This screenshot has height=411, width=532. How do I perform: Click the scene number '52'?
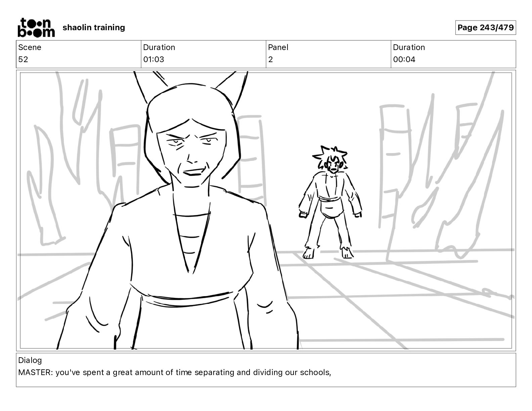tap(23, 59)
